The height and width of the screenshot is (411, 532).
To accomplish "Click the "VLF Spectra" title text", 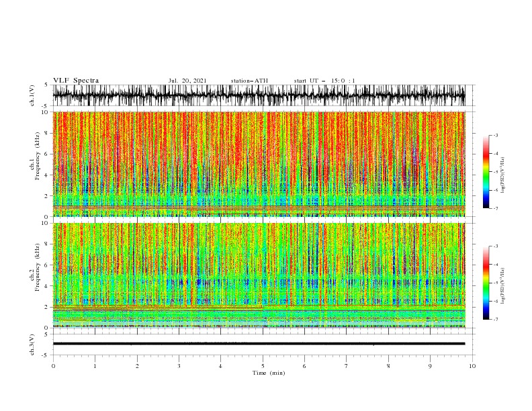I will 76,81.
